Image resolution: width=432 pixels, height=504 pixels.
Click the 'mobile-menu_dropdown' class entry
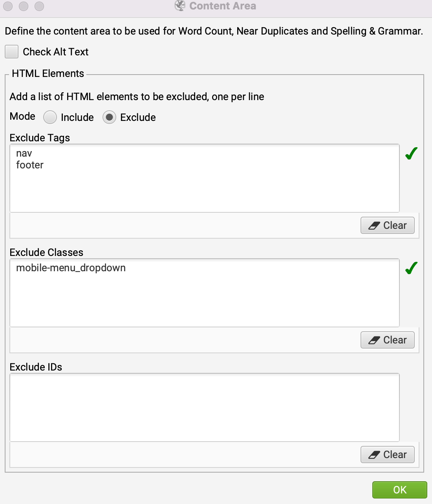[x=71, y=268]
